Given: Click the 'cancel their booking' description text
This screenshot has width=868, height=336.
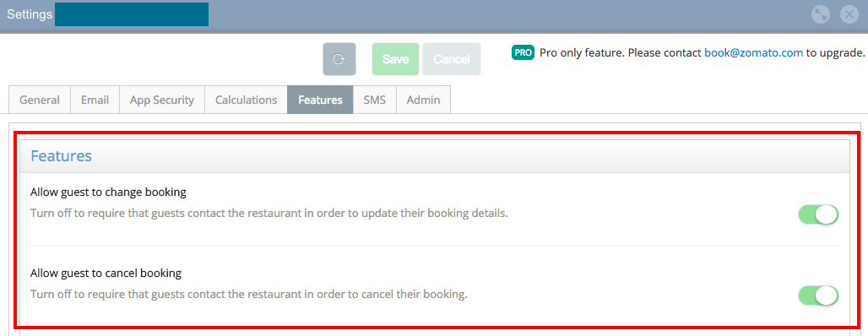Looking at the screenshot, I should pos(249,295).
